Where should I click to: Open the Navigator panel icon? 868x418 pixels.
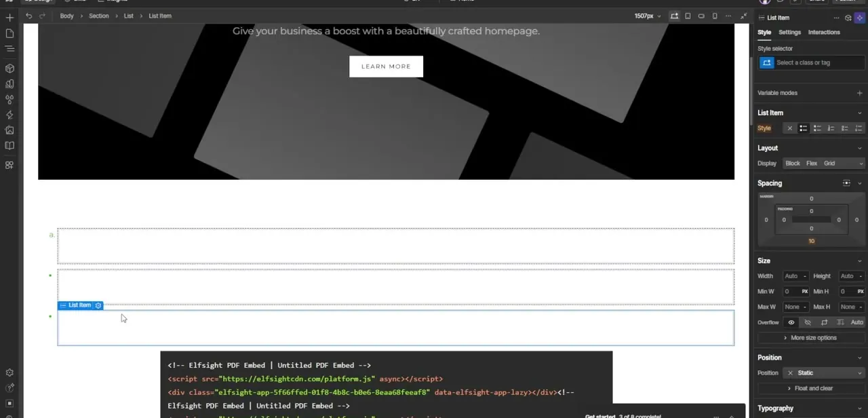pyautogui.click(x=9, y=49)
